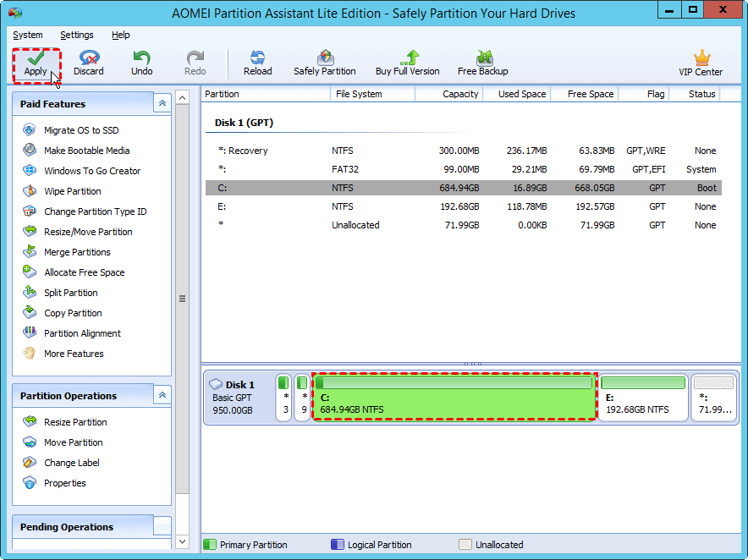748x560 pixels.
Task: Open partition Properties
Action: click(54, 483)
